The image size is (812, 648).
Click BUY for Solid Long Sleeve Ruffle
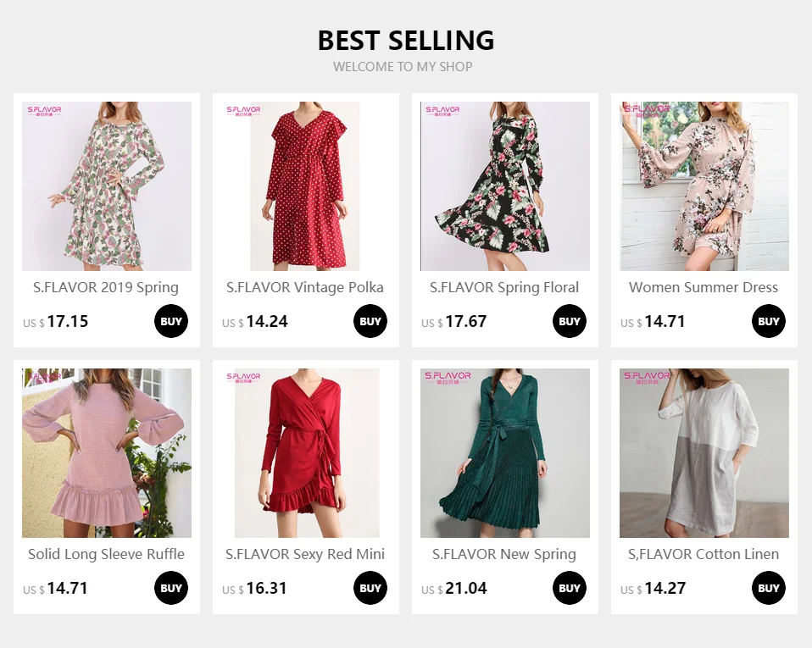(171, 588)
